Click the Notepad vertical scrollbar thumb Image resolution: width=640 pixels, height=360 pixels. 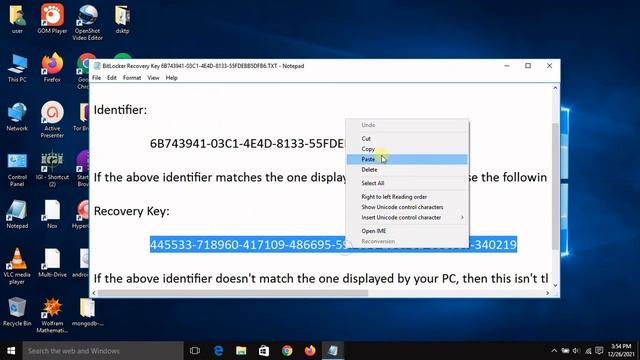[555, 186]
